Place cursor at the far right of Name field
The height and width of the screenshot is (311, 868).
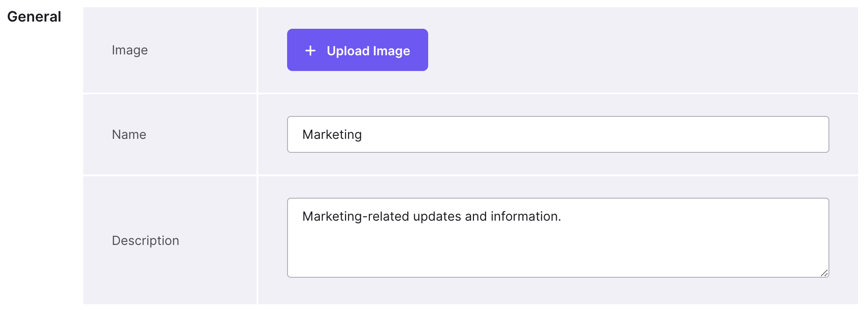818,134
